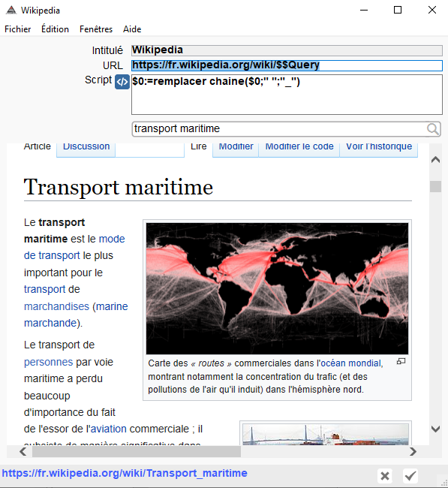This screenshot has width=448, height=488.
Task: Open the Édition menu
Action: 55,29
